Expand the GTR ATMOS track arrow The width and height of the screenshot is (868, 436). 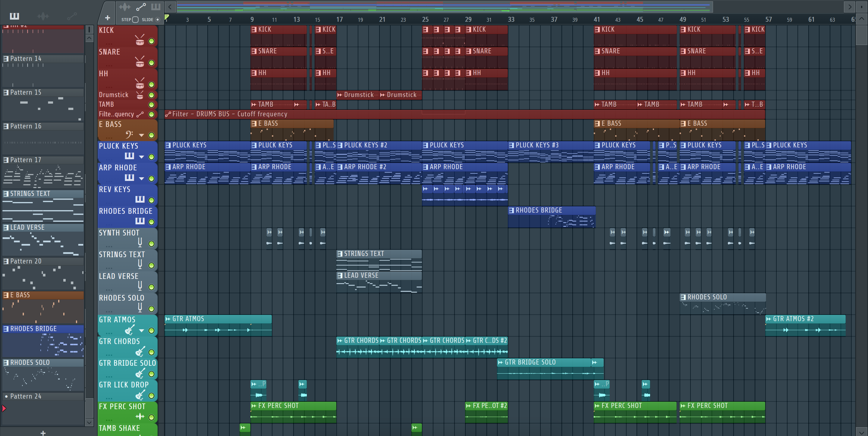click(142, 330)
